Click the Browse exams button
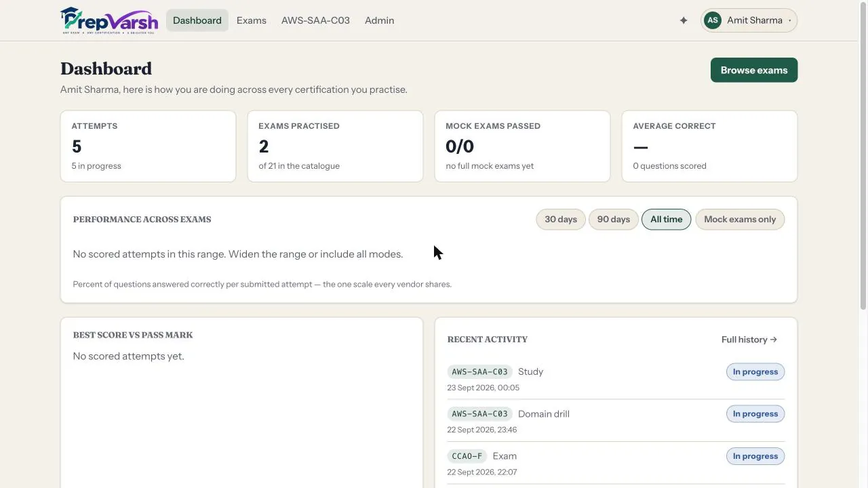This screenshot has height=488, width=868. 754,70
